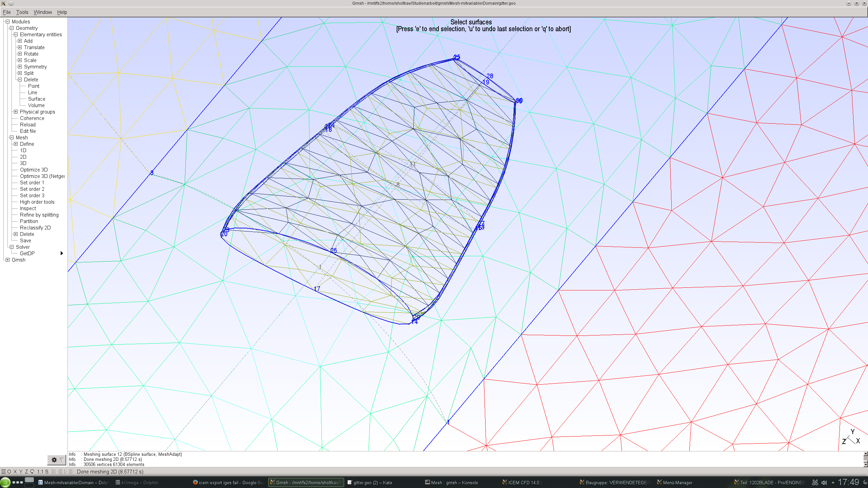Screen dimensions: 868x488
Task: Switch to Mesh-mitvariablerDomain Dolphin window
Action: pyautogui.click(x=74, y=483)
